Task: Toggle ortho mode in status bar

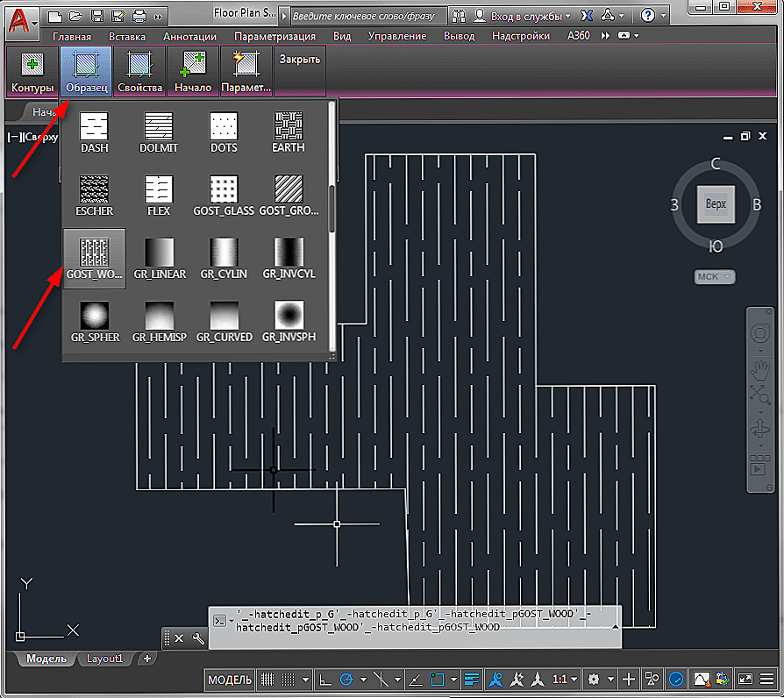Action: tap(325, 680)
